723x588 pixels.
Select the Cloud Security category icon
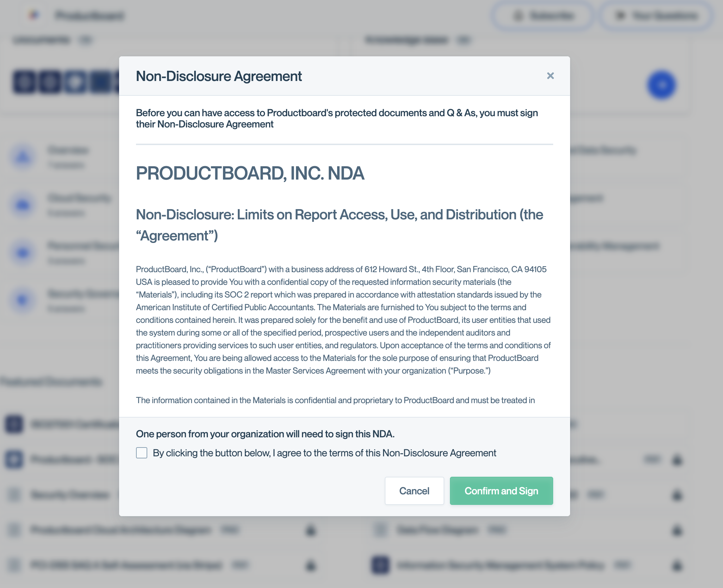(23, 205)
